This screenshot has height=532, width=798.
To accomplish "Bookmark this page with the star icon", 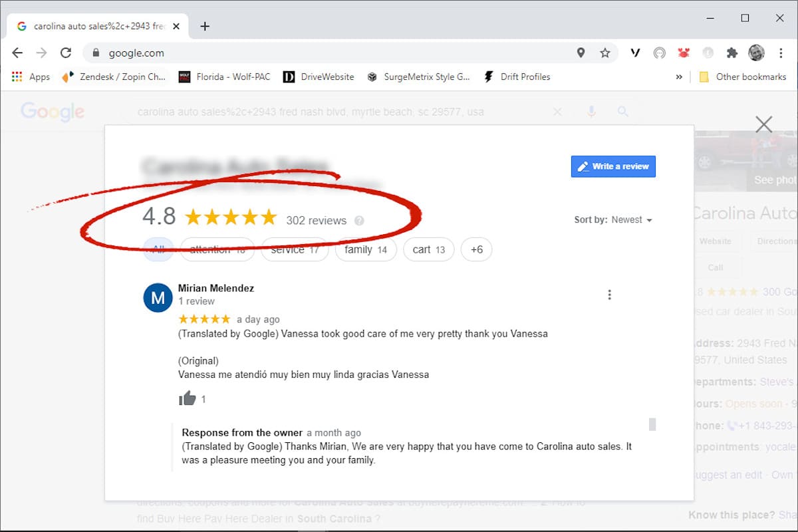I will tap(605, 53).
